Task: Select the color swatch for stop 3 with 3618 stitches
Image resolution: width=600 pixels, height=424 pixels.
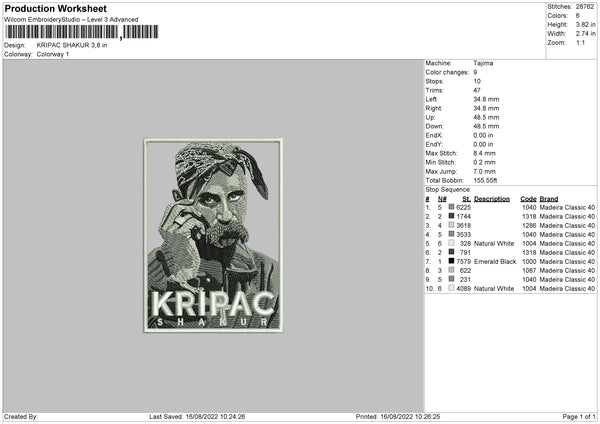Action: 451,225
